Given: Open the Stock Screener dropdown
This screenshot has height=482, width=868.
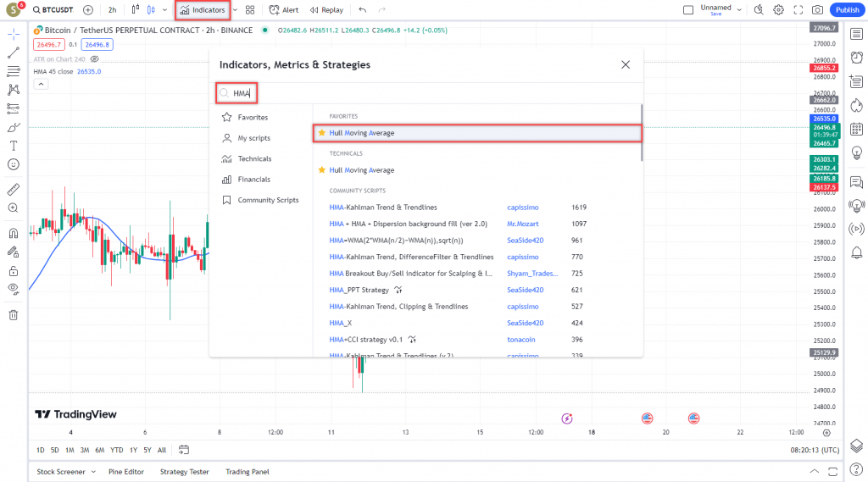Looking at the screenshot, I should [66, 472].
